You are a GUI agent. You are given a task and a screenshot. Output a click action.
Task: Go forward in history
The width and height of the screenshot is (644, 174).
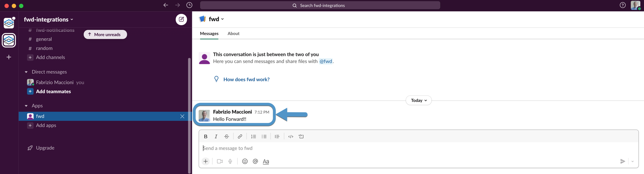[177, 5]
